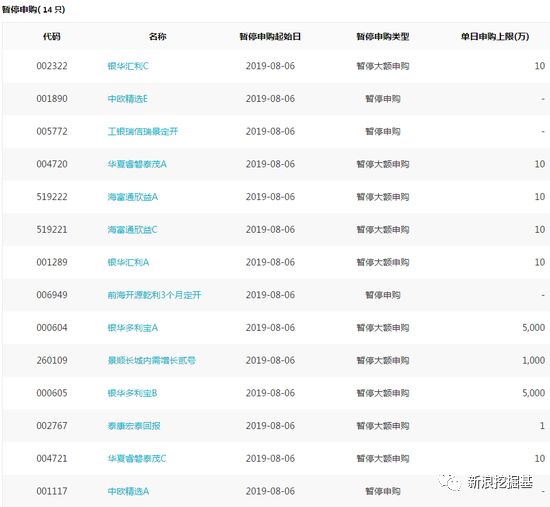Select fund code 260109
Image resolution: width=550 pixels, height=507 pixels.
pos(52,360)
